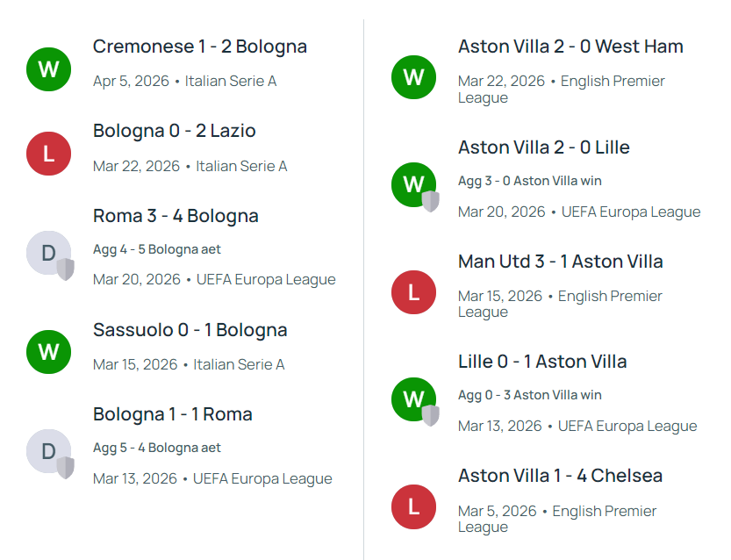Click draw badge for Roma 3 - 4 Bologna
The image size is (731, 560).
click(49, 254)
